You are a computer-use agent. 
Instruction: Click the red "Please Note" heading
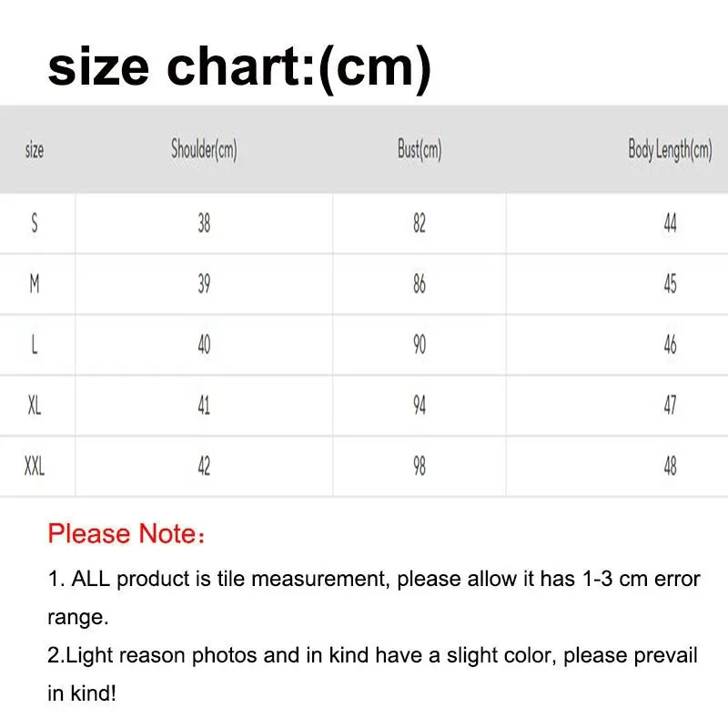126,534
